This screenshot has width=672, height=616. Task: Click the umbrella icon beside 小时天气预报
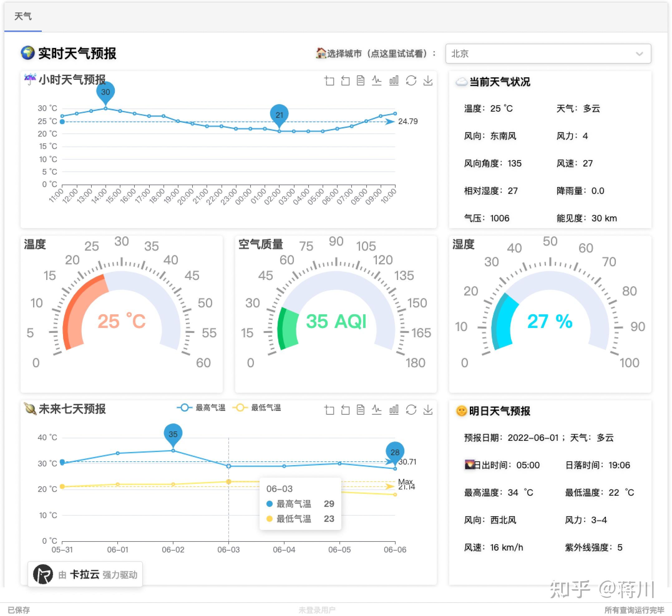(x=30, y=79)
